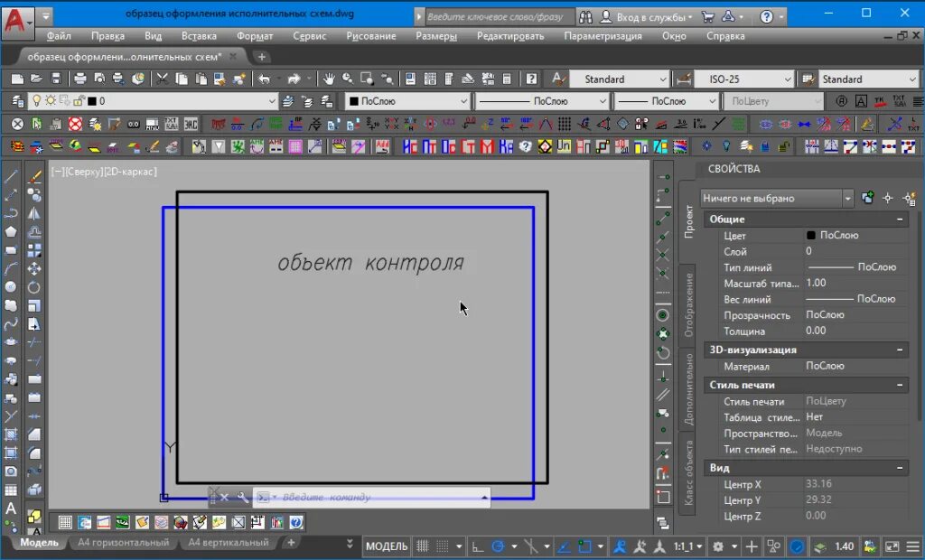Viewport: 925px width, 560px height.
Task: Toggle the grid display
Action: pos(423,546)
